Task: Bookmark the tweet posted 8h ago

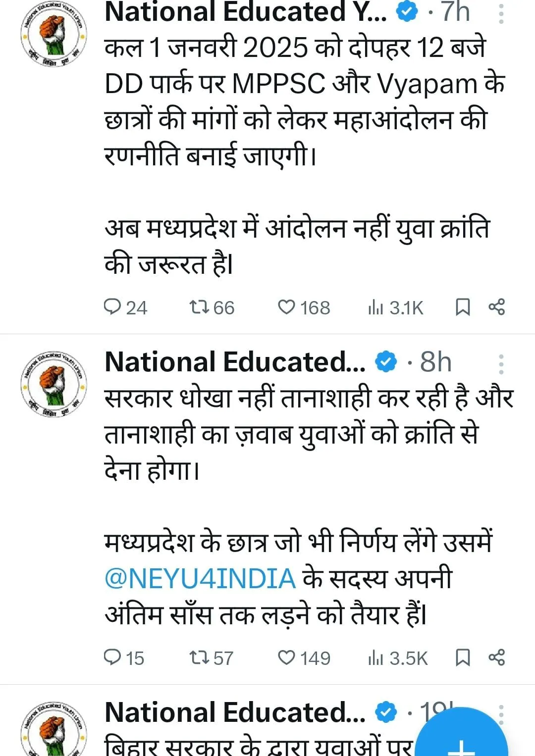Action: (x=463, y=658)
